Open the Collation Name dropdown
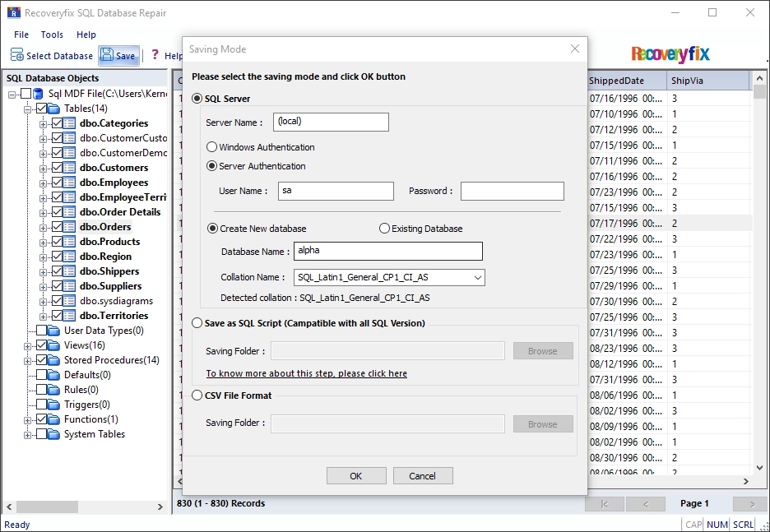This screenshot has width=770, height=532. point(477,277)
